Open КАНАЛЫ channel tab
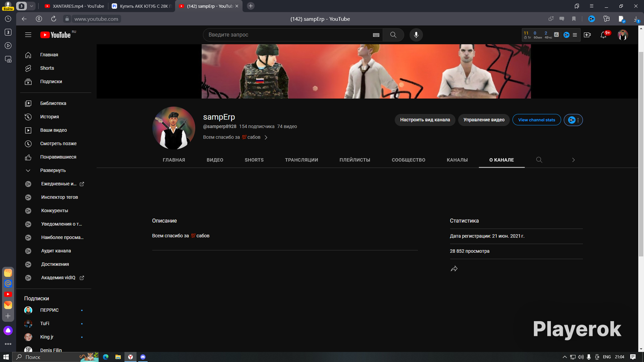 coord(457,160)
